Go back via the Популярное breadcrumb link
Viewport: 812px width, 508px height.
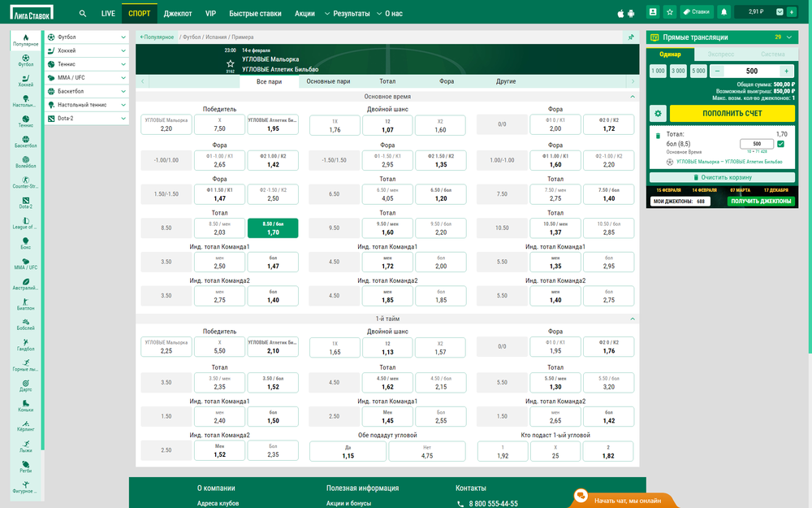(157, 37)
